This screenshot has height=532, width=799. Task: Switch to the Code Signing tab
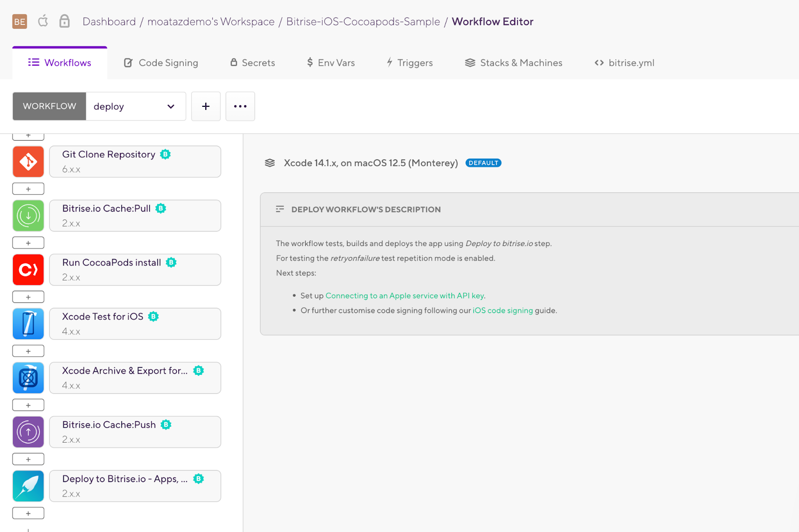(161, 63)
